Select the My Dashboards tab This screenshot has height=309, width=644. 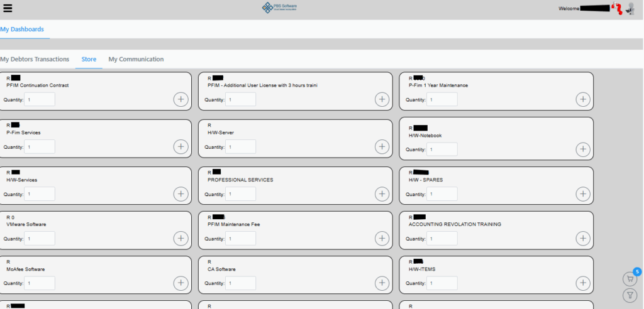click(22, 29)
